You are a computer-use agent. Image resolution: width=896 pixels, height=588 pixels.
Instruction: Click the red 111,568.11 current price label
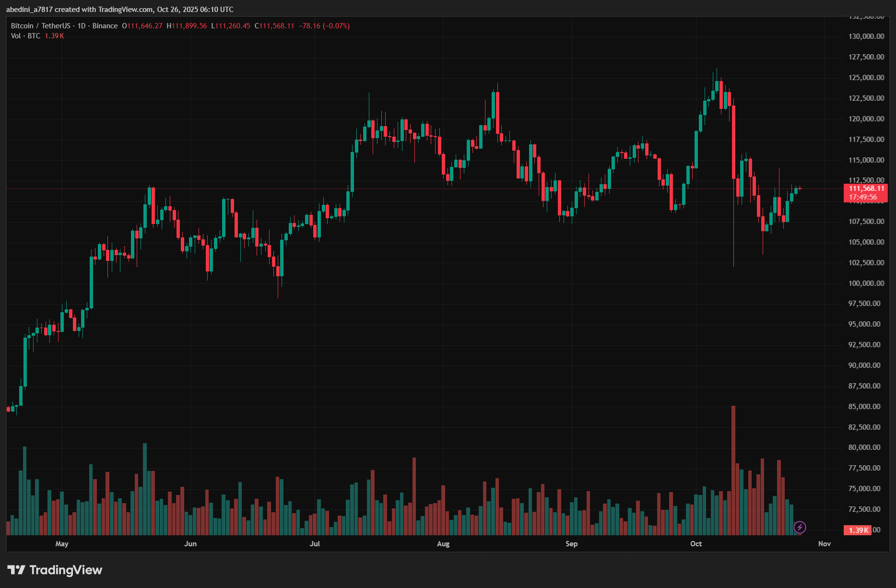(x=866, y=188)
